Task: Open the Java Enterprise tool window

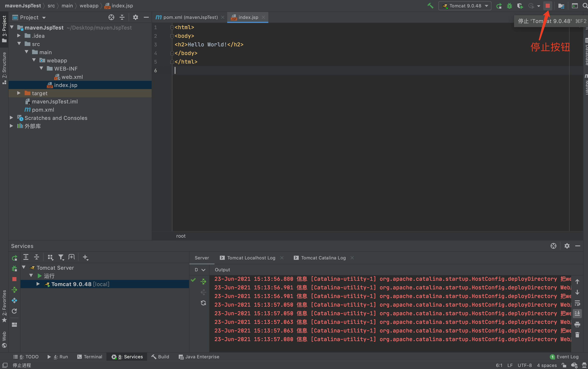Action: (x=199, y=356)
